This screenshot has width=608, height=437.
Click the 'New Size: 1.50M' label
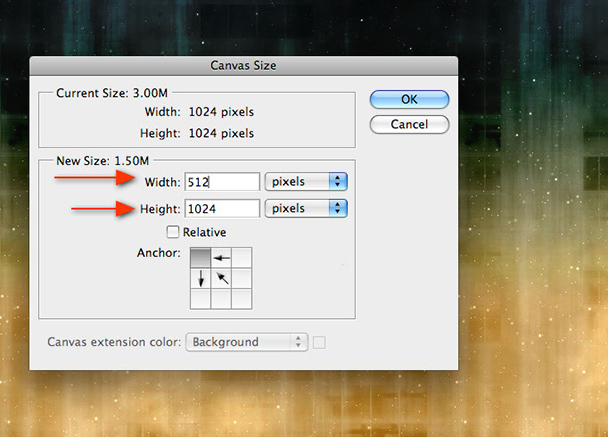pos(103,161)
